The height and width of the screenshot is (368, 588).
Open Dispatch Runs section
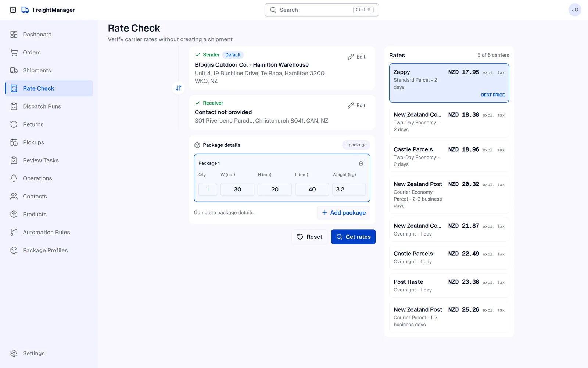49,106
